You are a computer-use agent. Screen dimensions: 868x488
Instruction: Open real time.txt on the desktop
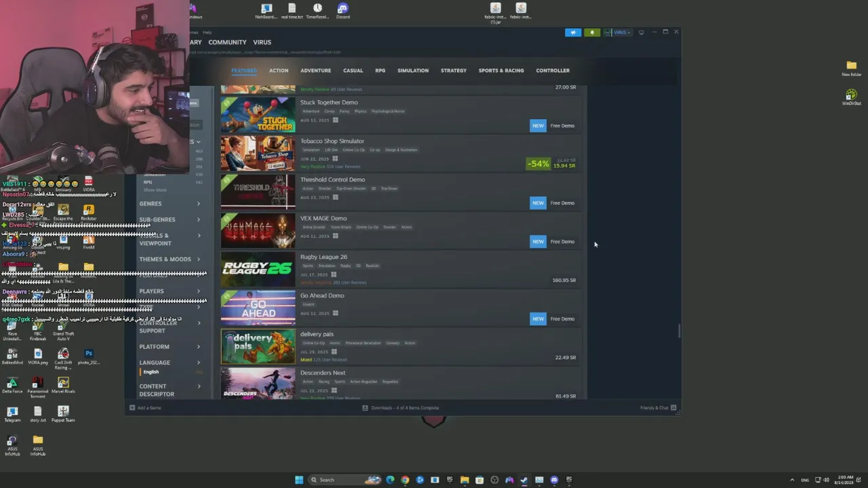(292, 12)
